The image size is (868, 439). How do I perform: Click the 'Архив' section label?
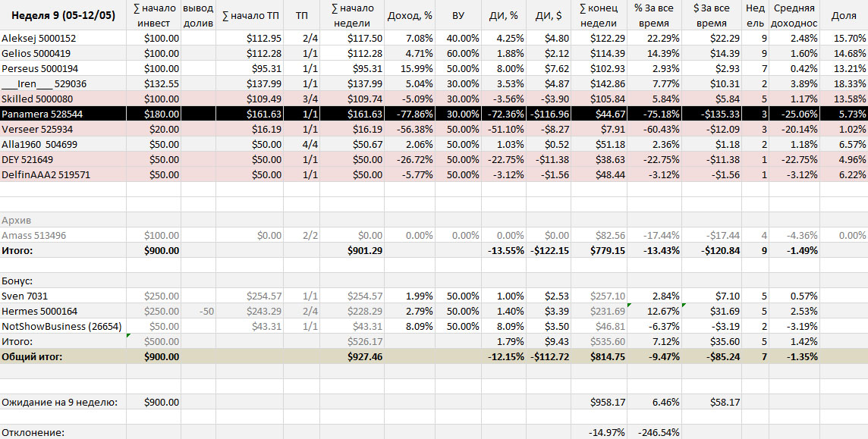(63, 220)
